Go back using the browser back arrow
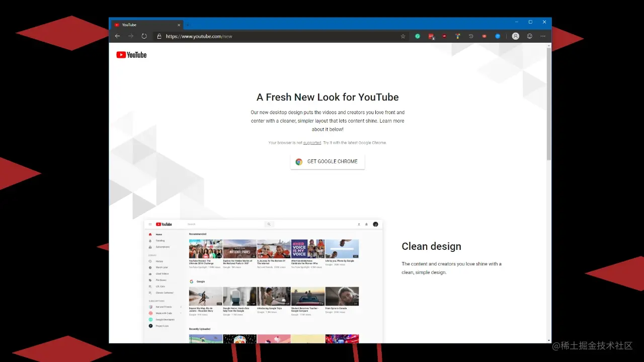The width and height of the screenshot is (644, 362). coord(117,36)
